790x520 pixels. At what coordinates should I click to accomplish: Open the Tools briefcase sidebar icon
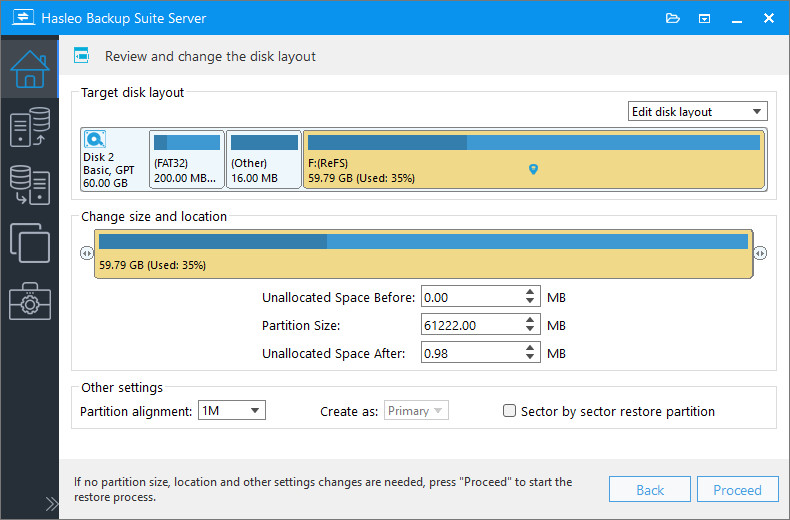point(30,301)
